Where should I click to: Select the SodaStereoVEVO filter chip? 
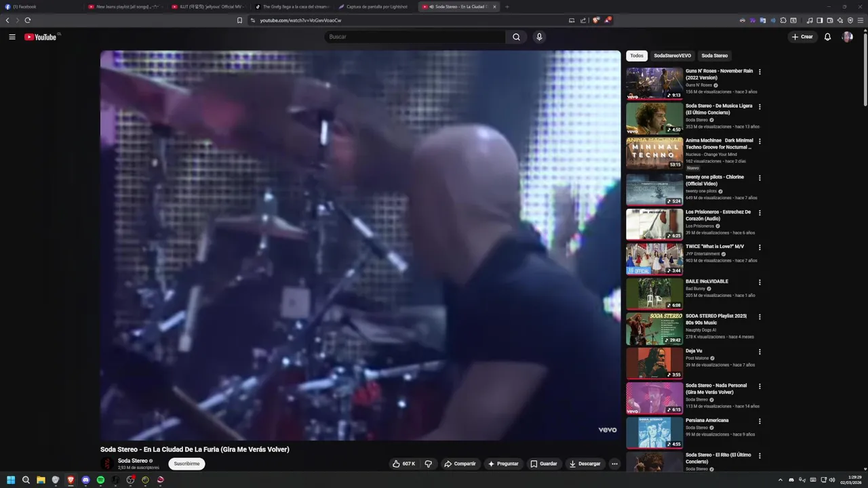(x=672, y=56)
